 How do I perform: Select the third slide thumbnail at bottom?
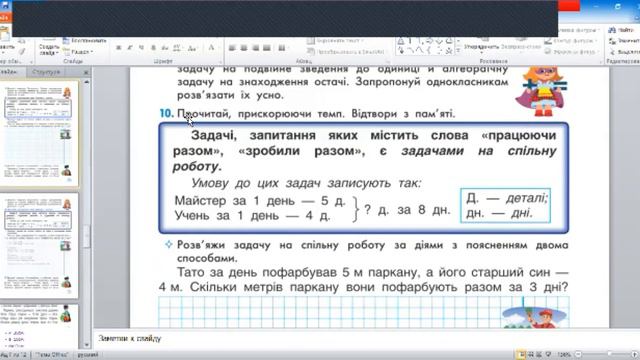[39, 327]
